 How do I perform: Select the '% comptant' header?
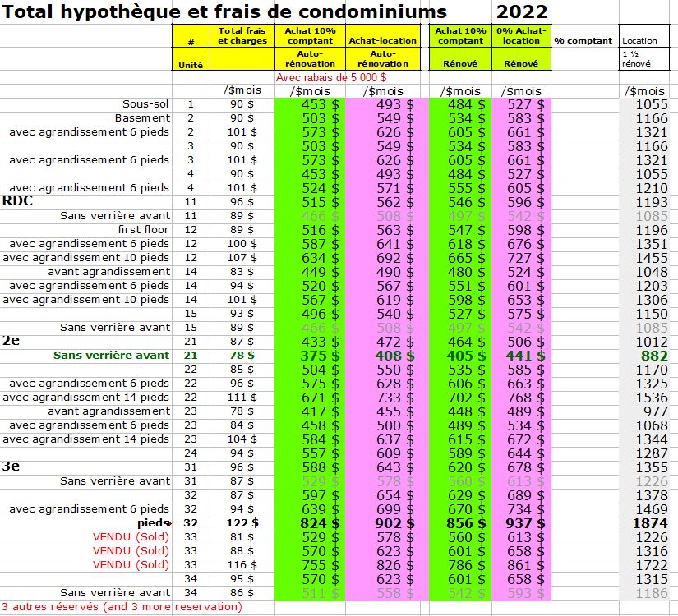click(583, 40)
